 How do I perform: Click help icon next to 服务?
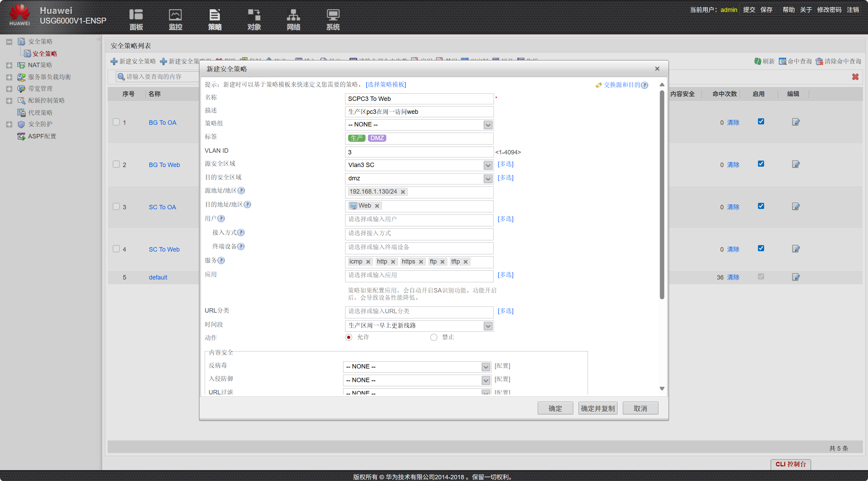click(221, 260)
